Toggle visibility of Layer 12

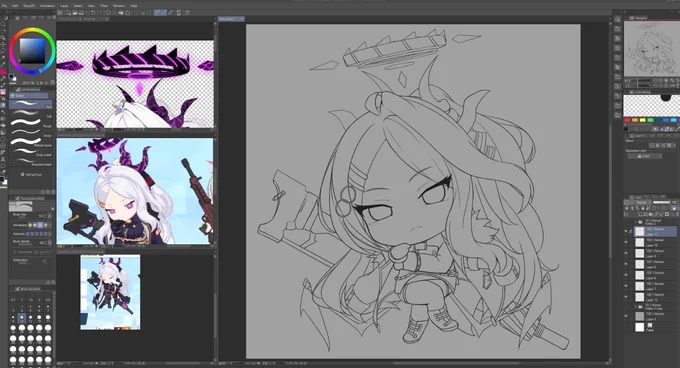[626, 296]
